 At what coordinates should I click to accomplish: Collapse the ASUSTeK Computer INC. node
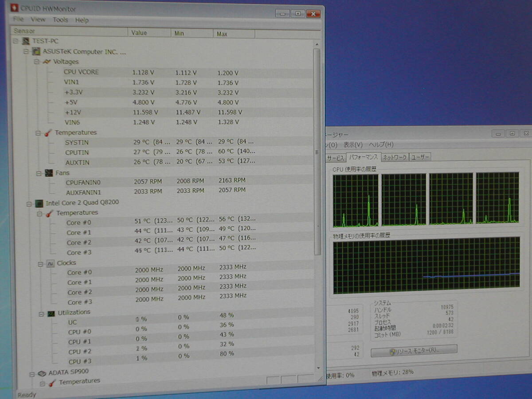click(27, 51)
